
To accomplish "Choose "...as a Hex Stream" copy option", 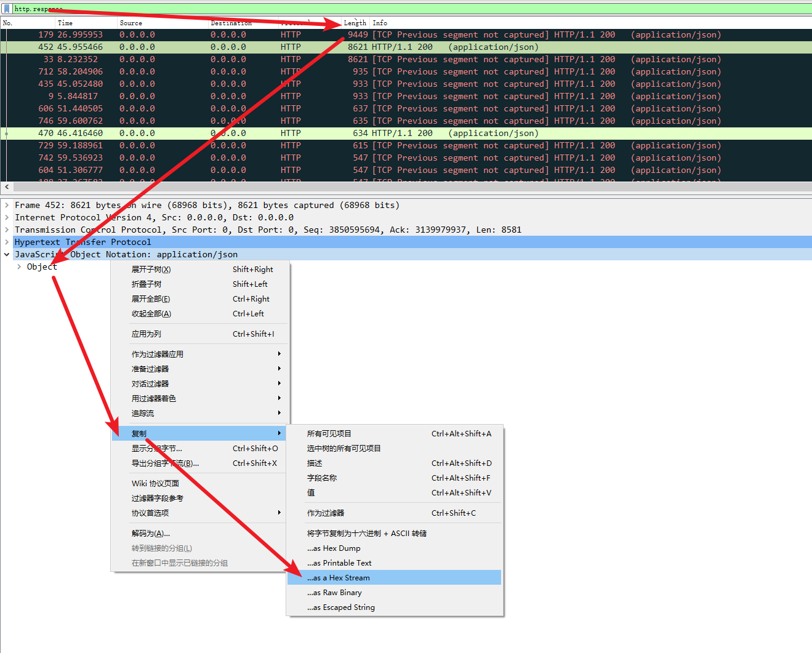I will 339,578.
